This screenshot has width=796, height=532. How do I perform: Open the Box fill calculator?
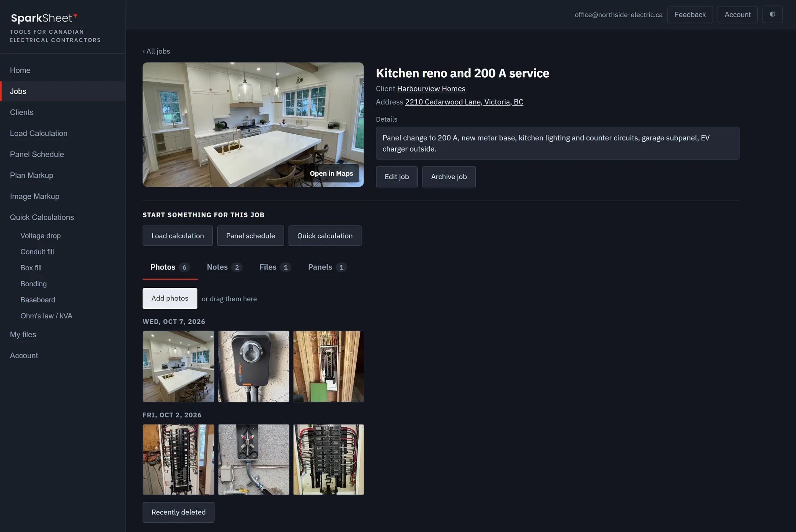[x=31, y=268]
